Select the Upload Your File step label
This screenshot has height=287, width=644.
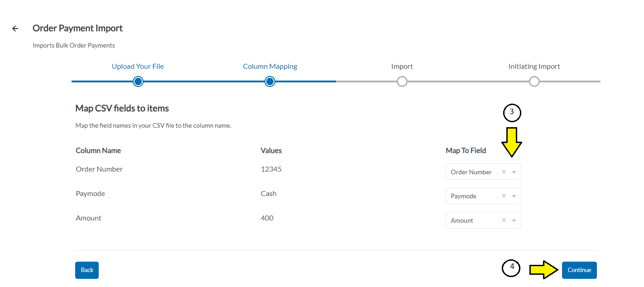138,66
